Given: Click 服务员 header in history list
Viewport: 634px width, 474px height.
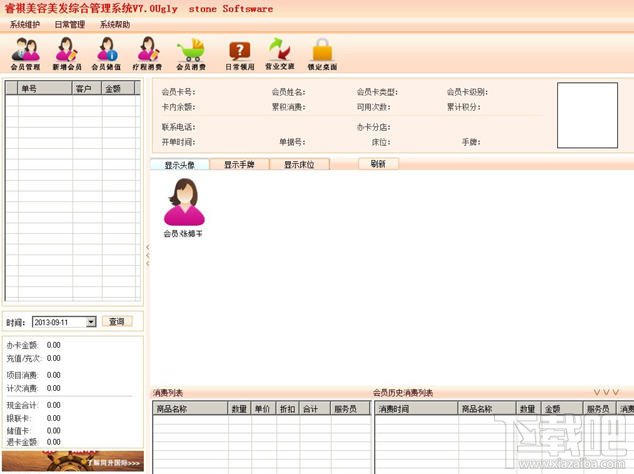Looking at the screenshot, I should tap(599, 409).
